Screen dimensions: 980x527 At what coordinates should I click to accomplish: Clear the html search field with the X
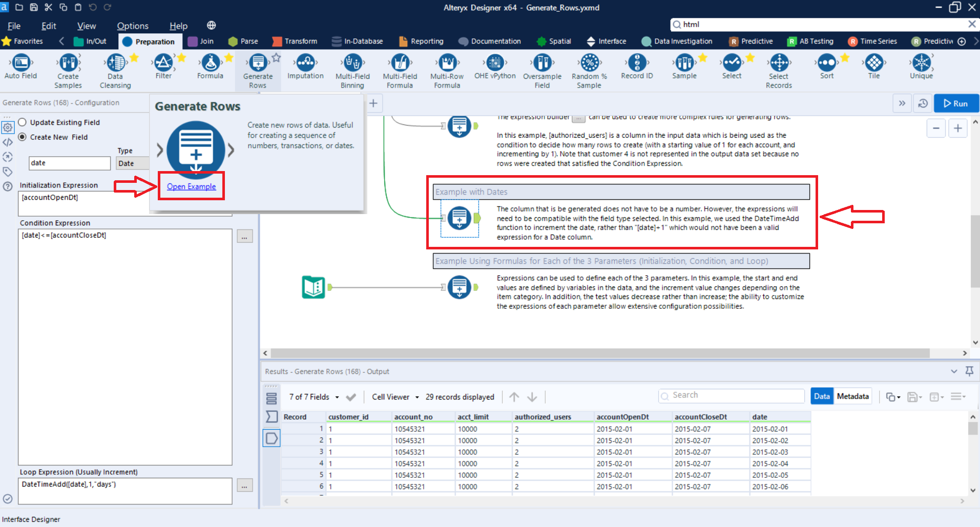pos(972,24)
